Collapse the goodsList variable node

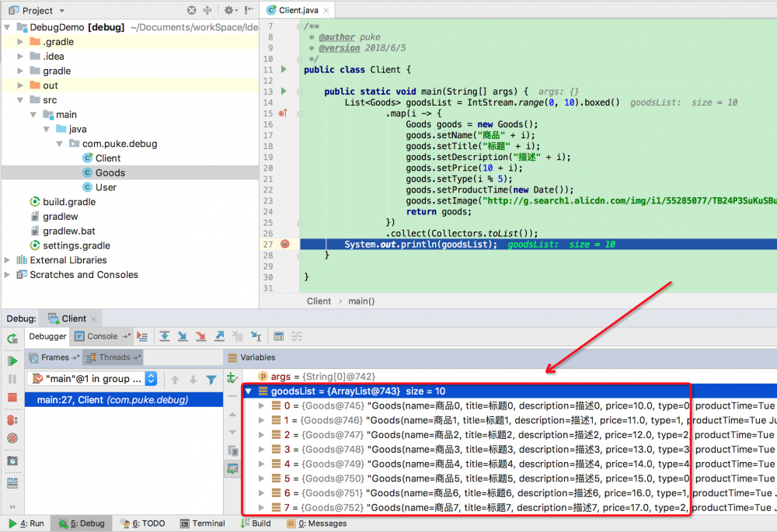tap(249, 391)
